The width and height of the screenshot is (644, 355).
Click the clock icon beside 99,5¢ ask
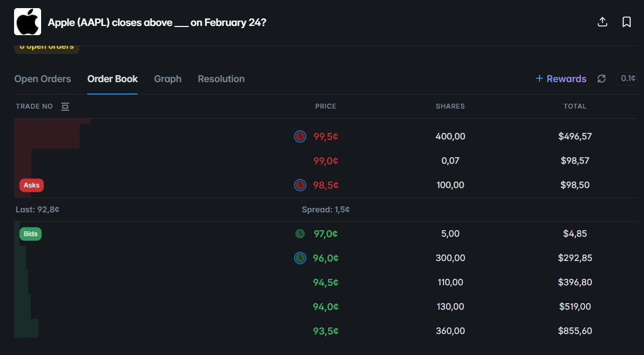pos(300,136)
